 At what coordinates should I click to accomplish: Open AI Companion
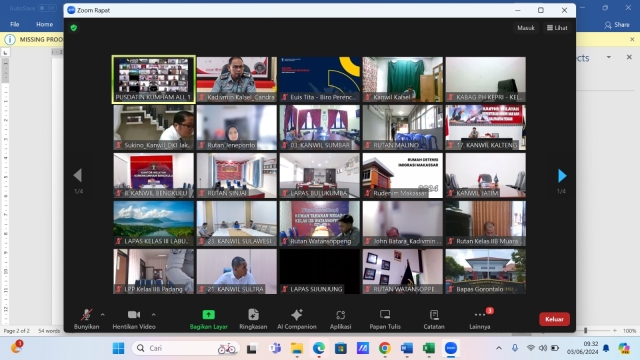tap(297, 319)
